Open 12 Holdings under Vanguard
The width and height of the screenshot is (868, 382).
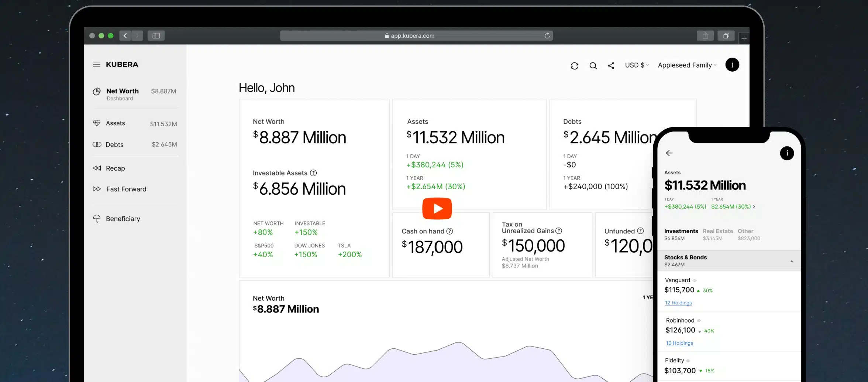point(678,303)
